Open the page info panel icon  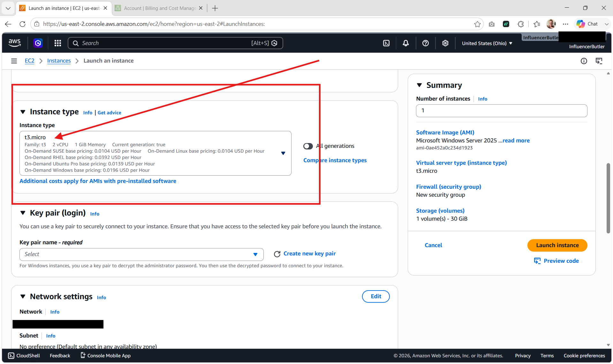click(584, 61)
